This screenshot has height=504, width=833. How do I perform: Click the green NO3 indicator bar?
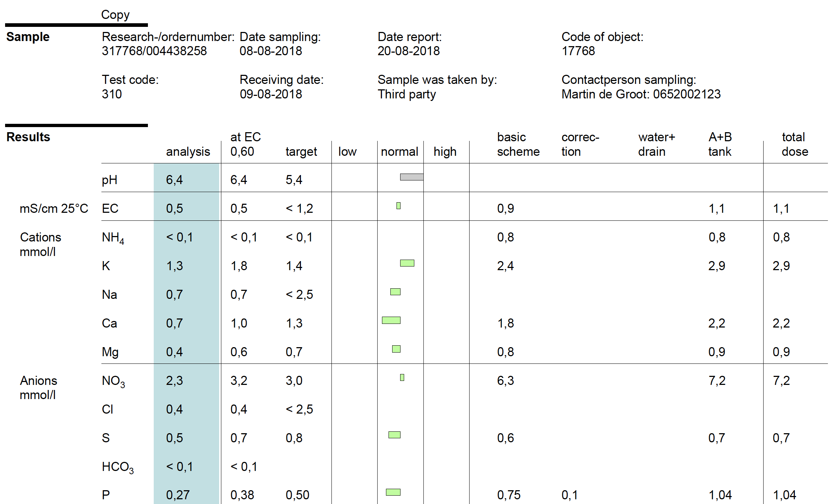tap(402, 378)
